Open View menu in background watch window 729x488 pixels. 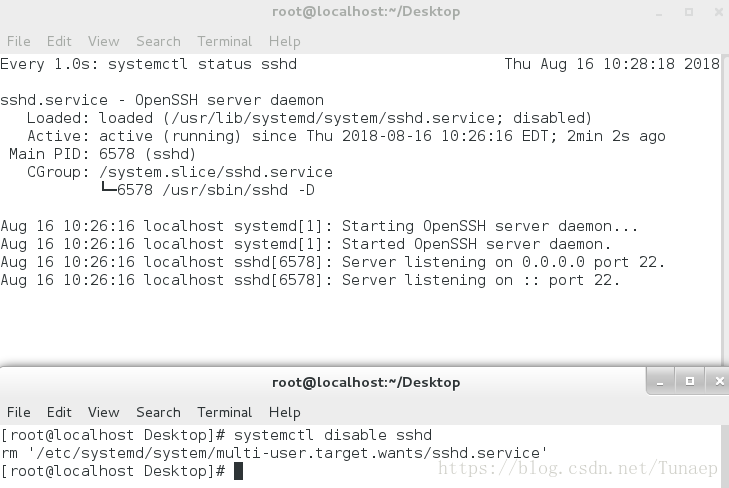104,41
